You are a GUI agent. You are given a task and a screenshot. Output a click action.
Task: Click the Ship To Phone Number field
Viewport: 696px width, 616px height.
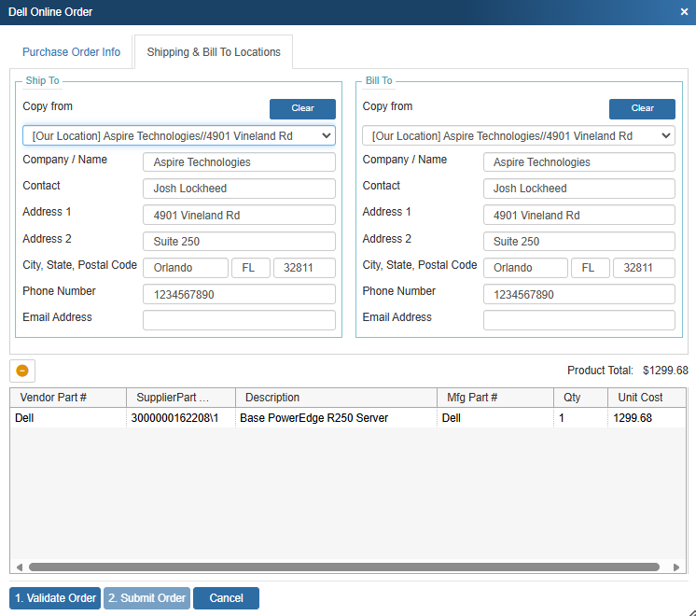click(x=239, y=295)
